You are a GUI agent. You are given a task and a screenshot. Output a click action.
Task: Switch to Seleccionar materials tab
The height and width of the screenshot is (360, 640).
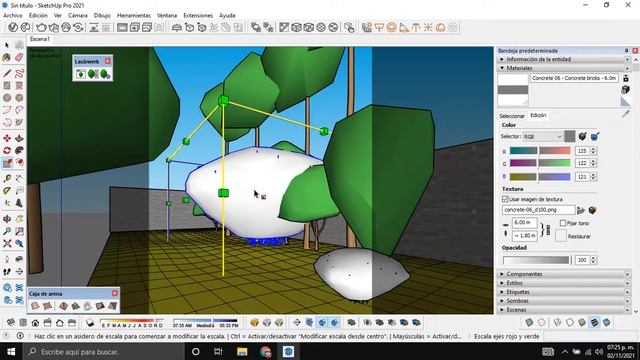pyautogui.click(x=512, y=116)
